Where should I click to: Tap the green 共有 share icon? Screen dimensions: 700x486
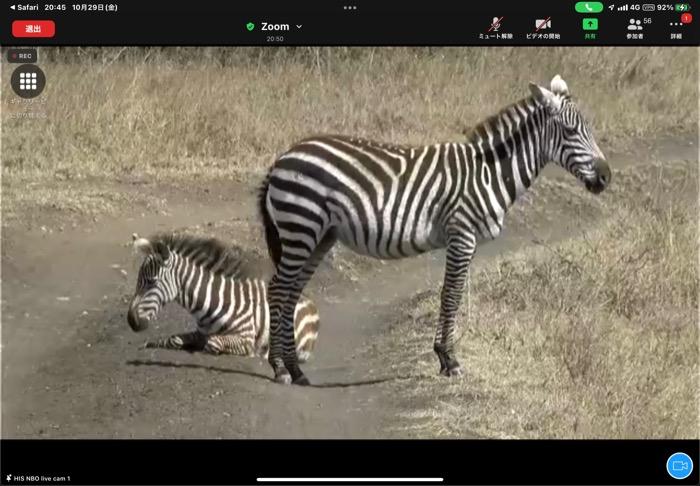coord(590,26)
